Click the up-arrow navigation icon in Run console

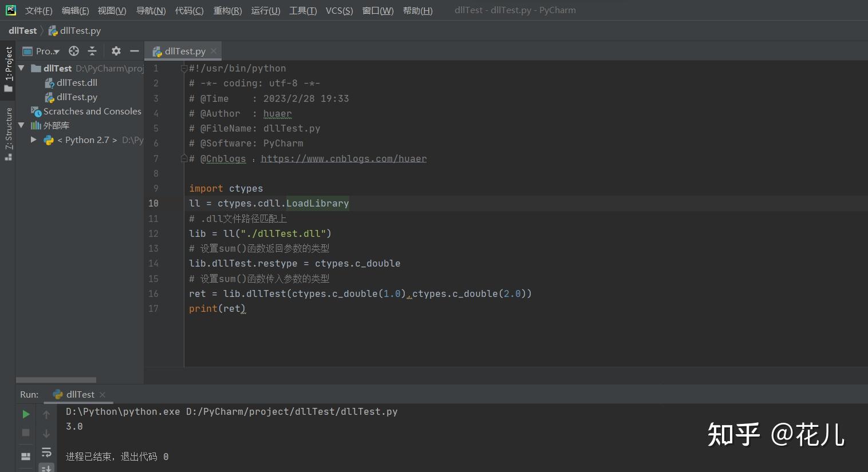pyautogui.click(x=46, y=414)
